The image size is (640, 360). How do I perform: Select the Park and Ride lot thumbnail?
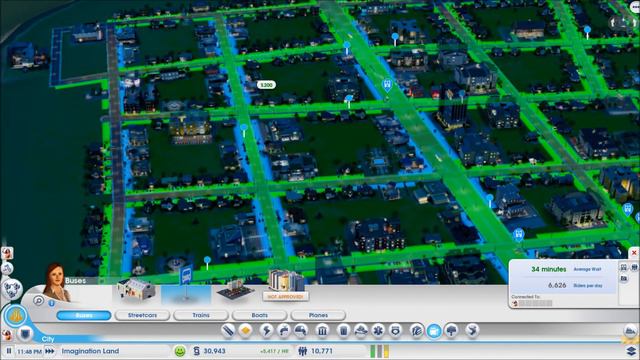tap(236, 290)
